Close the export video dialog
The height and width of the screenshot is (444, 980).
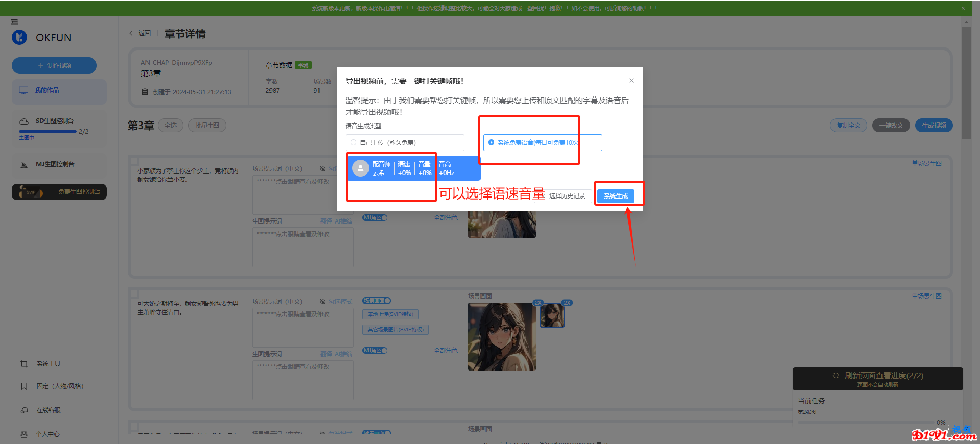tap(631, 81)
